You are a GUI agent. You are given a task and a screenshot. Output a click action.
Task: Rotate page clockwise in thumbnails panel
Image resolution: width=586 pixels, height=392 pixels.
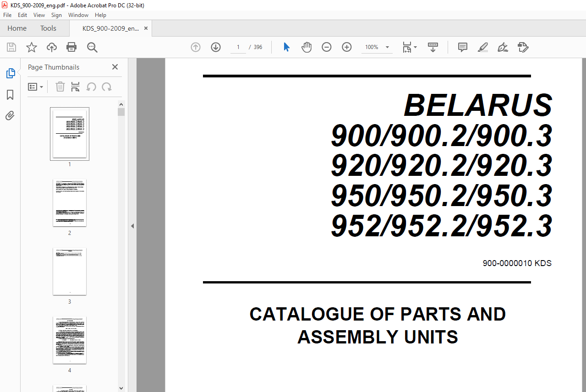coord(107,87)
